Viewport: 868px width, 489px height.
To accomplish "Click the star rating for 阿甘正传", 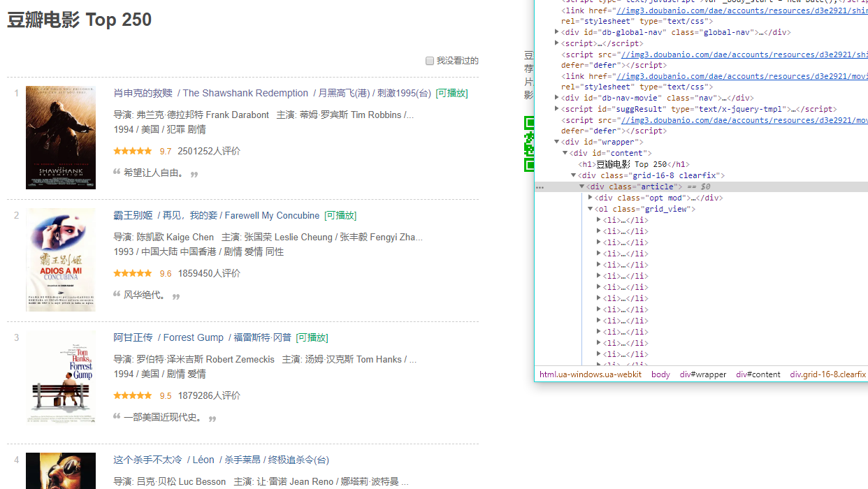I will tap(133, 395).
